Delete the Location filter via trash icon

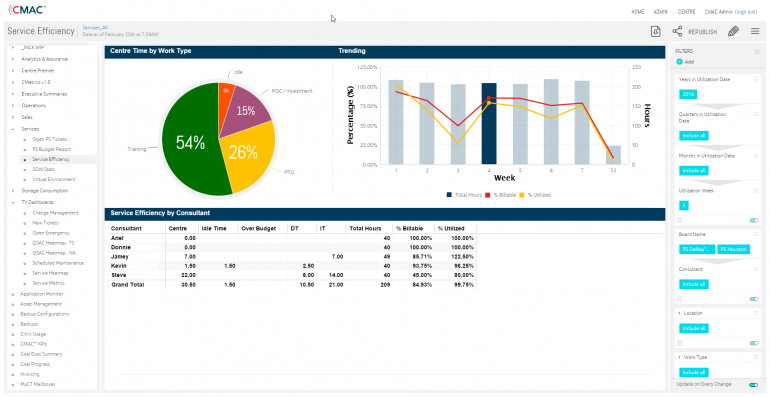click(x=680, y=343)
